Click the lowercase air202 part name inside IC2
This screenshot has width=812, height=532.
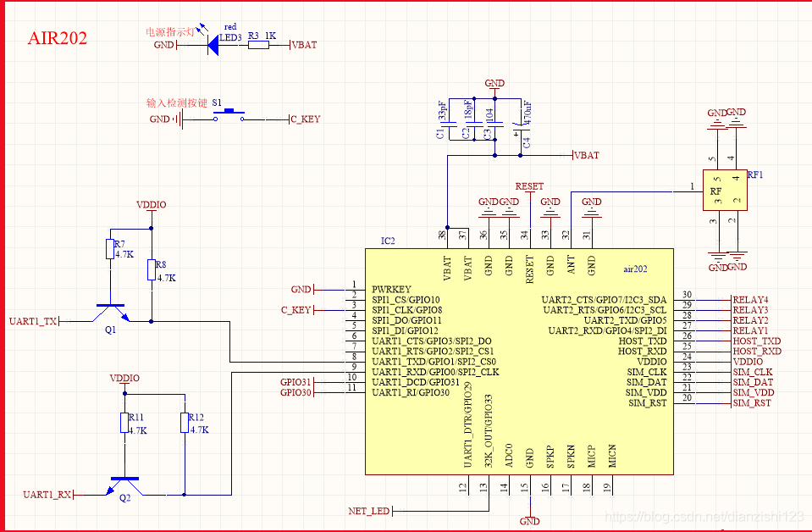(x=635, y=269)
